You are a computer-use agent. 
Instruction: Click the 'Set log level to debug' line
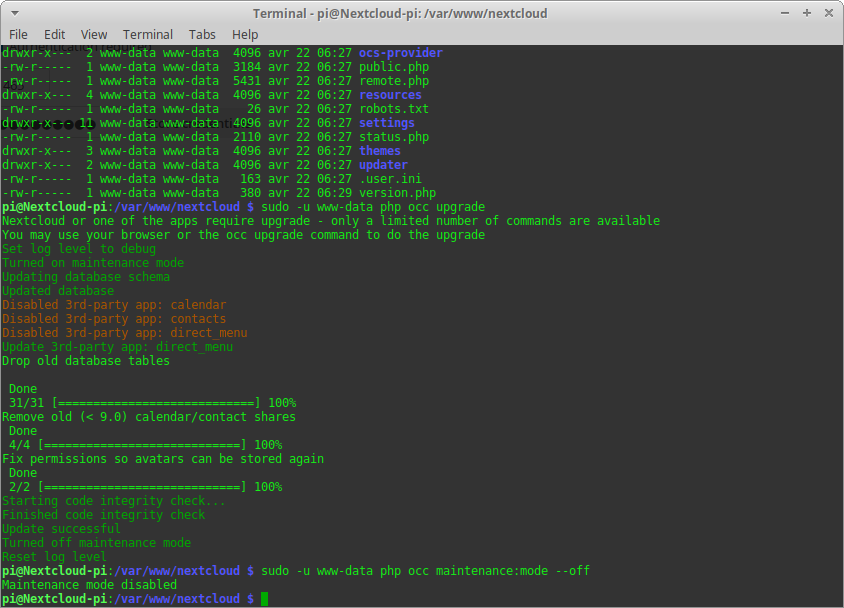pos(79,249)
